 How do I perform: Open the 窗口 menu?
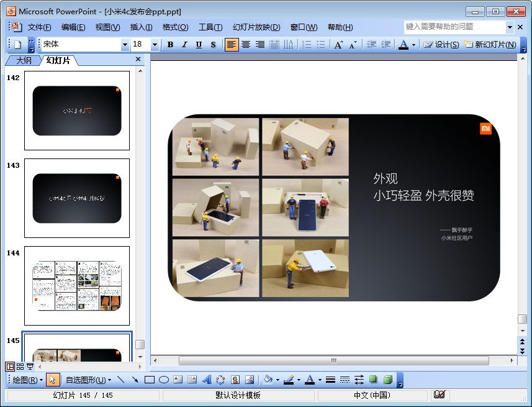(304, 27)
